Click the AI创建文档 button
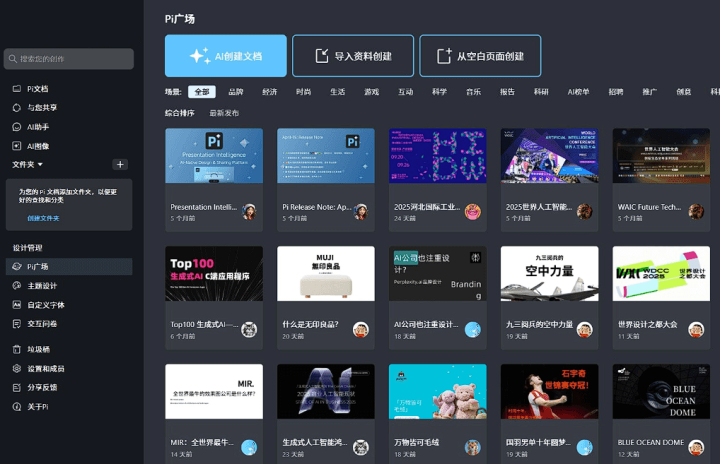Screen dimensions: 720x464 pyautogui.click(x=226, y=56)
